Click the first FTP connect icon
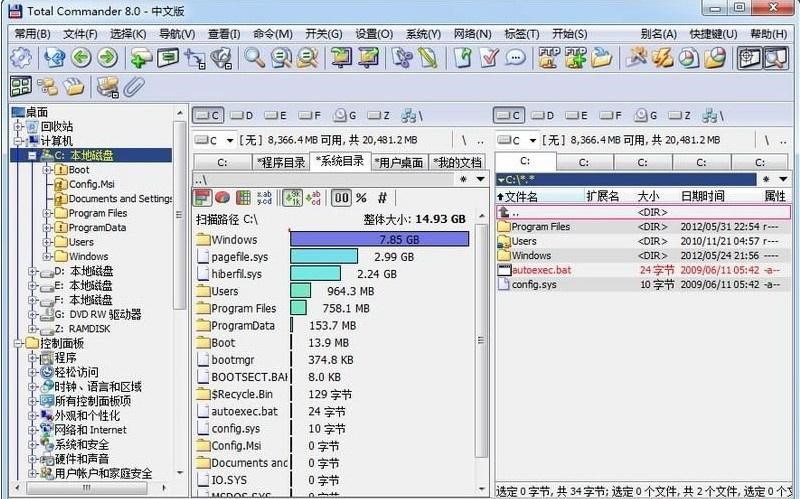The width and height of the screenshot is (800, 499). pos(548,58)
